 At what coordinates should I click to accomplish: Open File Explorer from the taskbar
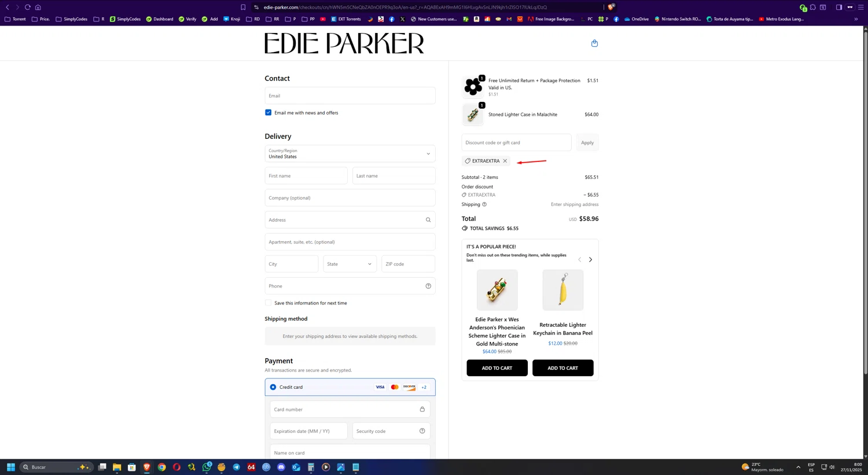click(117, 467)
